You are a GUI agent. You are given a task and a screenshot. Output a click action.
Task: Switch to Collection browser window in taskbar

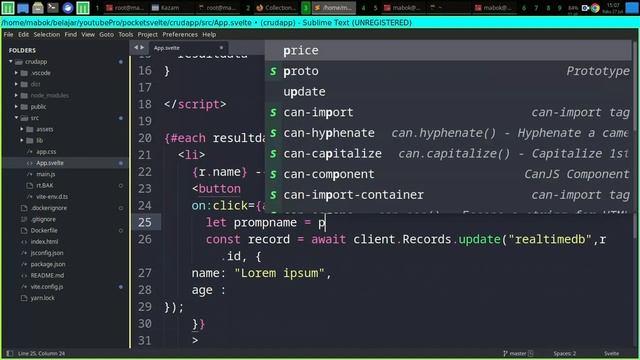point(276,7)
